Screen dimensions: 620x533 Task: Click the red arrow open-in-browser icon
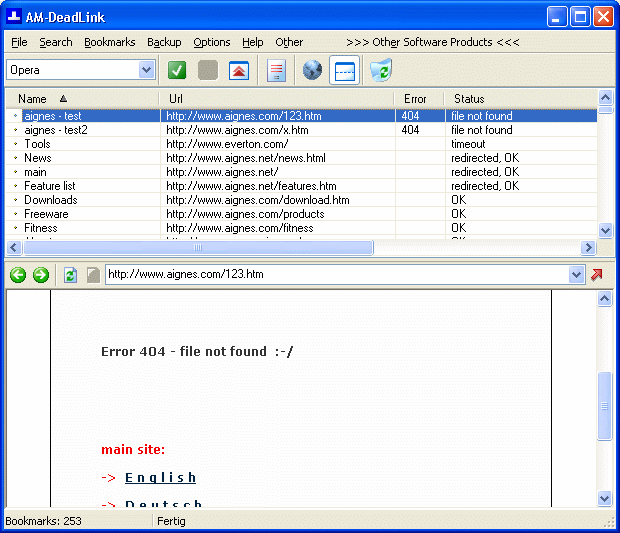point(598,275)
